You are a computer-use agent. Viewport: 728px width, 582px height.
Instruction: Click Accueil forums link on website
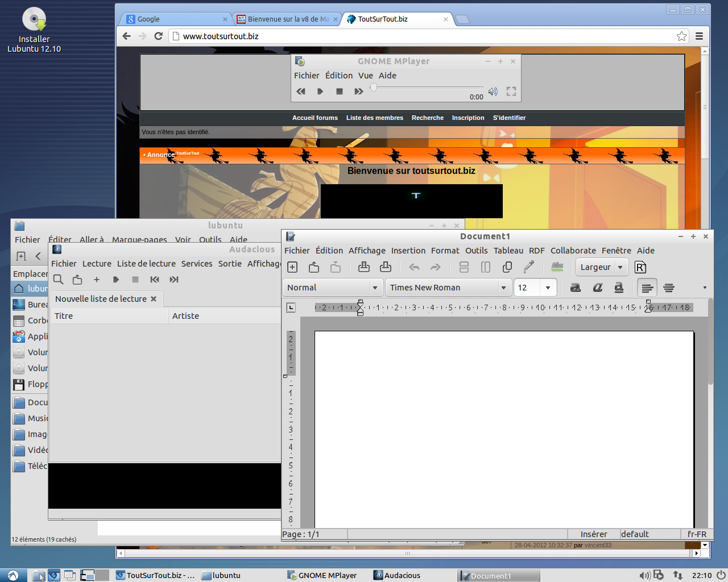[x=315, y=118]
